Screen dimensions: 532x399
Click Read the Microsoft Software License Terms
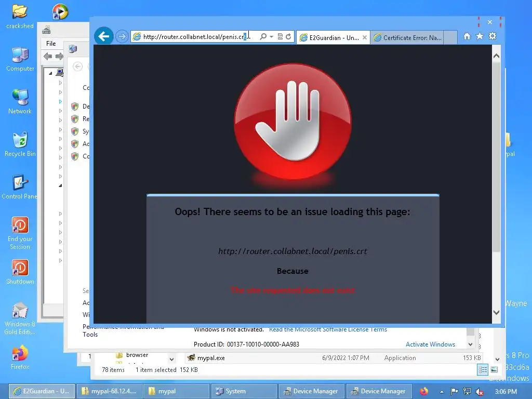328,329
